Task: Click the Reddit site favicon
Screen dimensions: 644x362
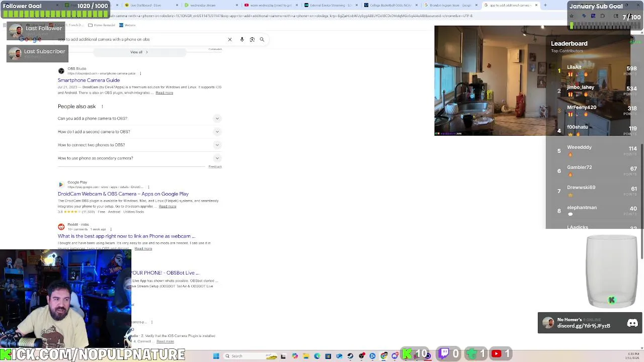Action: click(x=61, y=227)
